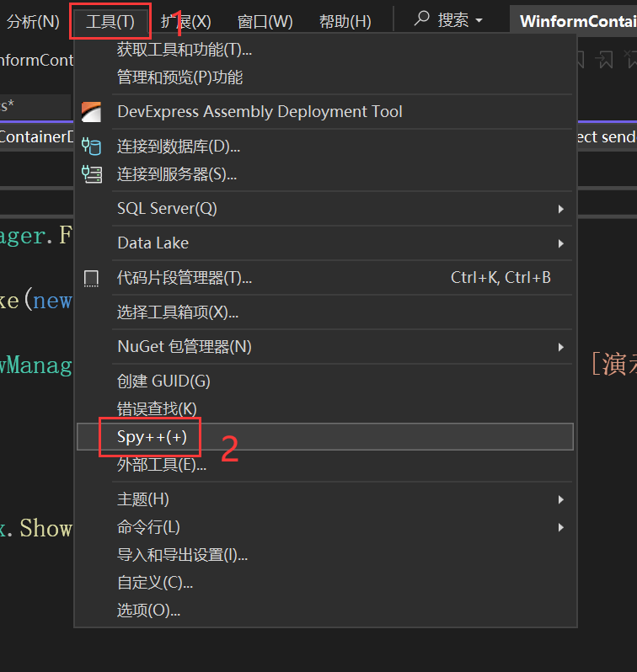Image resolution: width=637 pixels, height=672 pixels.
Task: Open the 扩展(X) menu
Action: coord(185,21)
